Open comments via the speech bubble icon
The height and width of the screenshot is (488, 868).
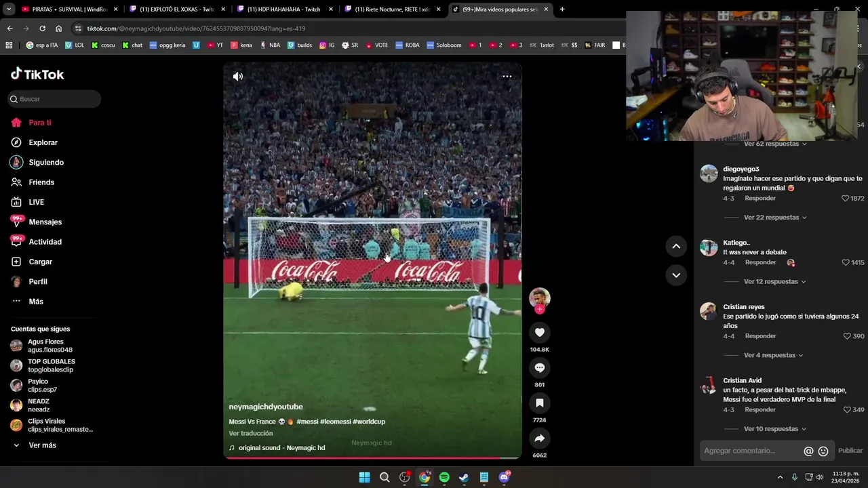point(540,367)
